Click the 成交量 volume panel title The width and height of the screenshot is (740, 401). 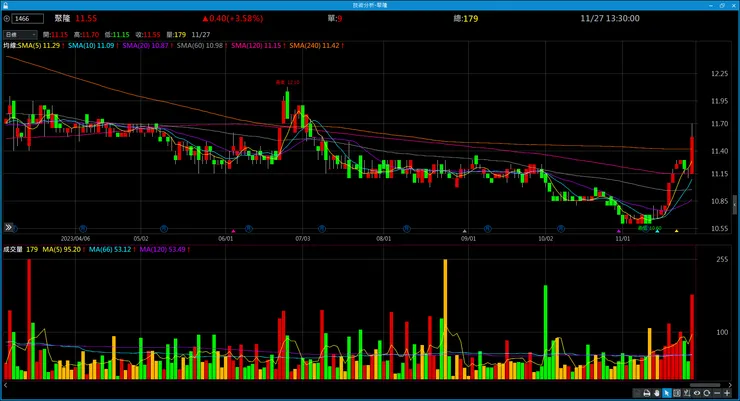click(x=13, y=250)
